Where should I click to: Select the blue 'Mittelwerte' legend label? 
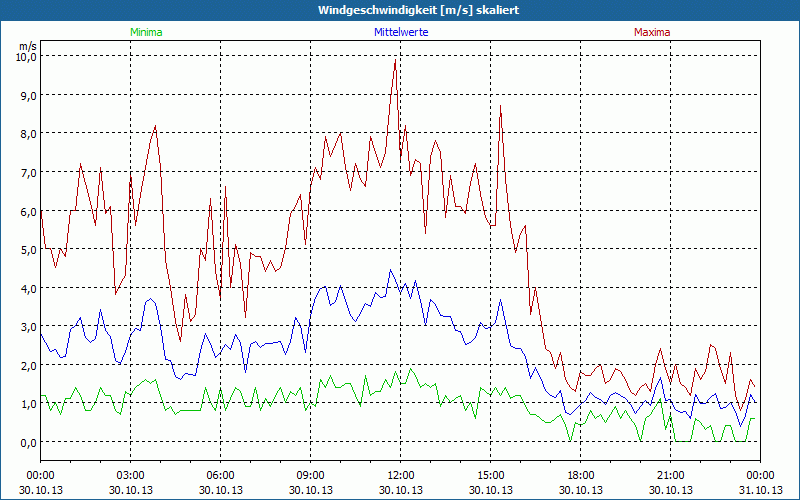point(401,32)
